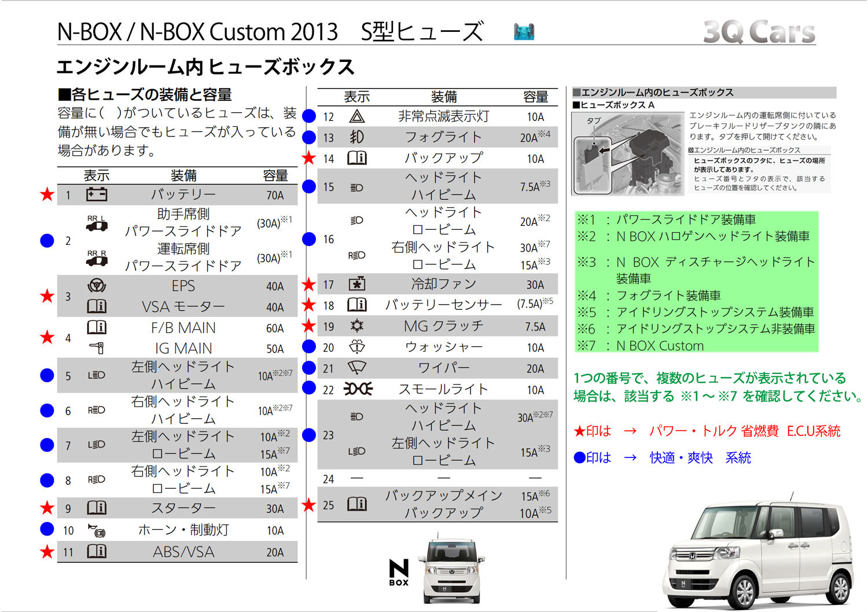Click the book icon in row 9 スターター

(x=97, y=508)
